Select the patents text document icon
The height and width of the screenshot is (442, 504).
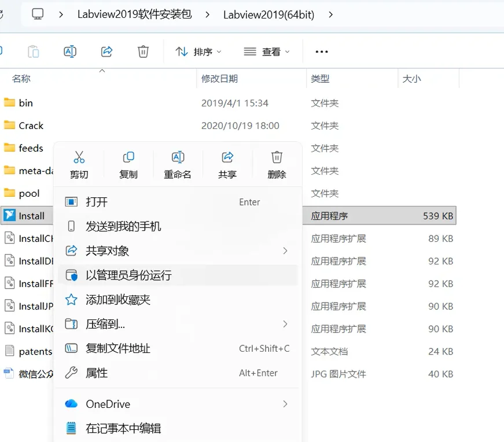click(x=10, y=351)
